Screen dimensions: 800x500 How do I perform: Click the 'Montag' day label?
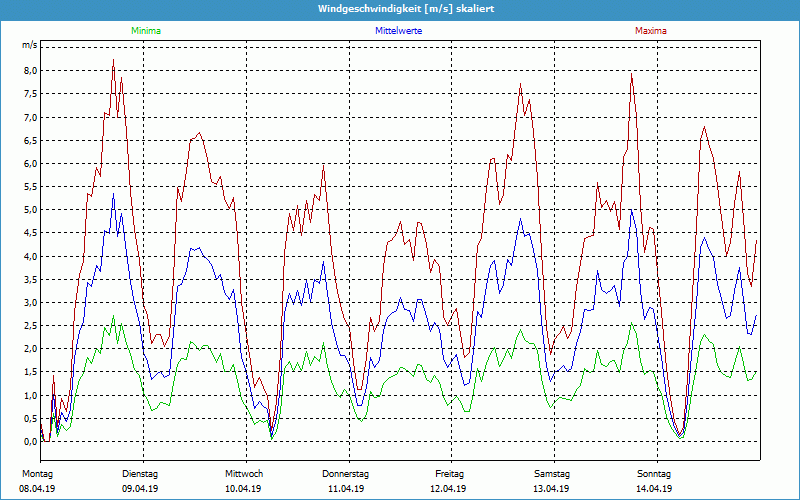coord(37,474)
